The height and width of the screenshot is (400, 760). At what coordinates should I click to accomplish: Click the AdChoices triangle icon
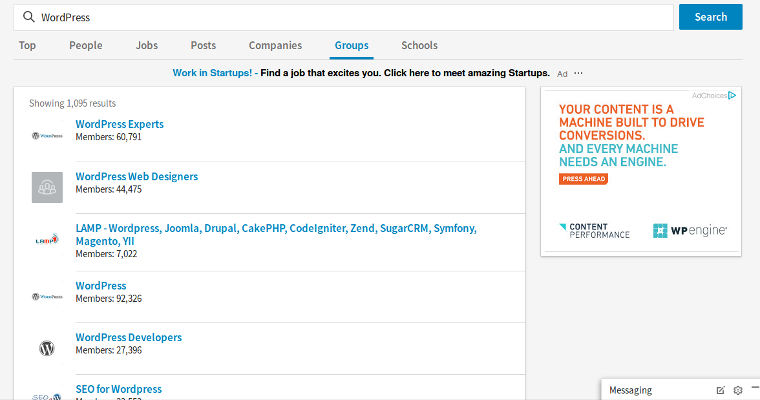pyautogui.click(x=732, y=95)
